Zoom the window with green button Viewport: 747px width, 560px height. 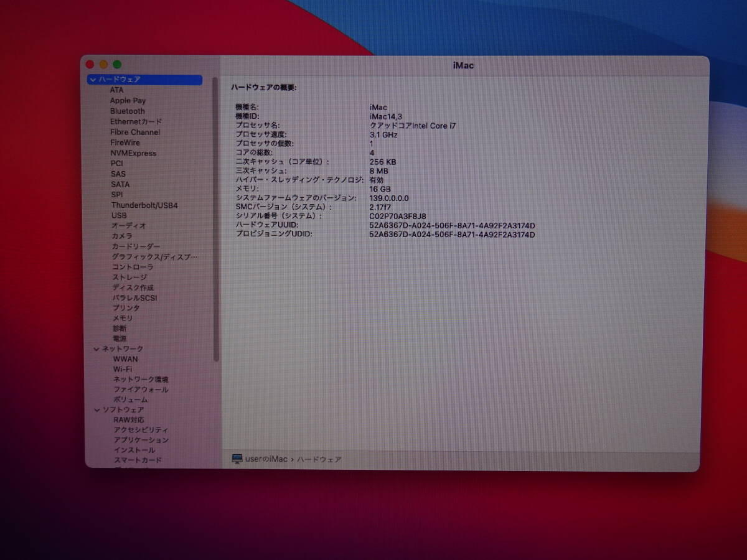117,64
